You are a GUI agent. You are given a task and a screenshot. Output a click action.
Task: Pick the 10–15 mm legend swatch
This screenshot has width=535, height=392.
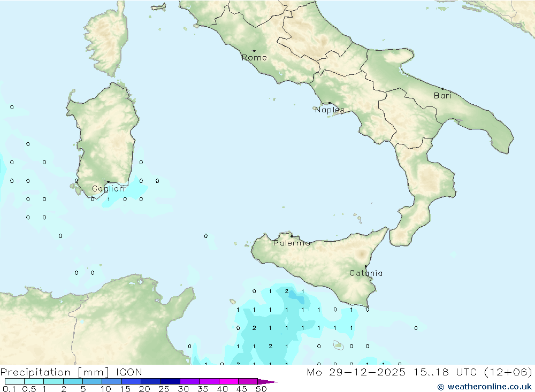(112, 381)
